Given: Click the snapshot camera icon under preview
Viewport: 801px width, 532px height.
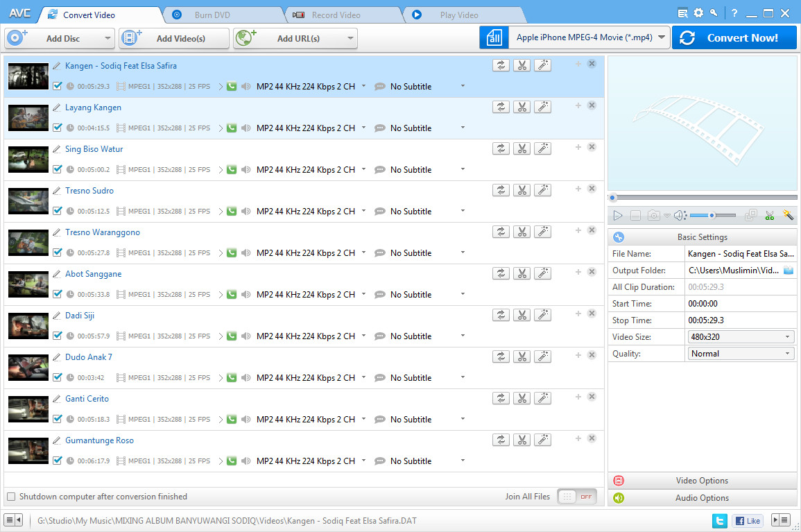Looking at the screenshot, I should [654, 216].
